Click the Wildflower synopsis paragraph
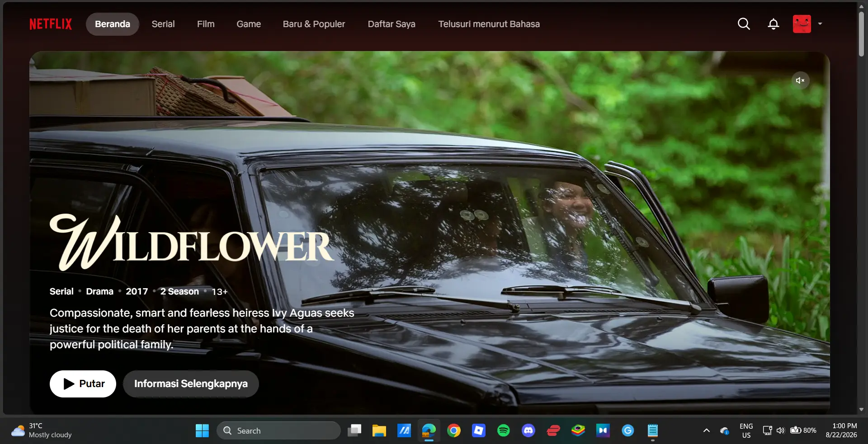868x444 pixels. tap(202, 329)
